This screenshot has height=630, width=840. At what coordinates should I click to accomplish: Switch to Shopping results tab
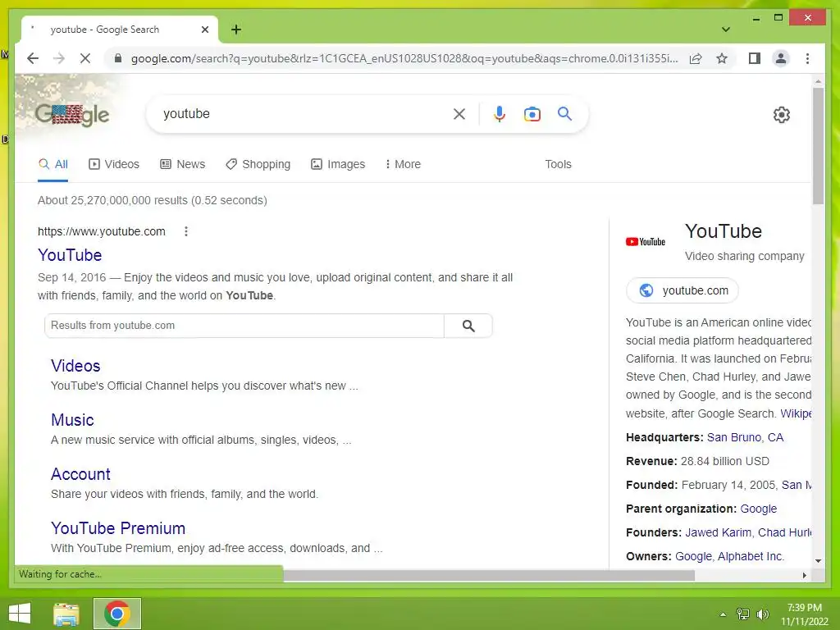click(x=258, y=164)
